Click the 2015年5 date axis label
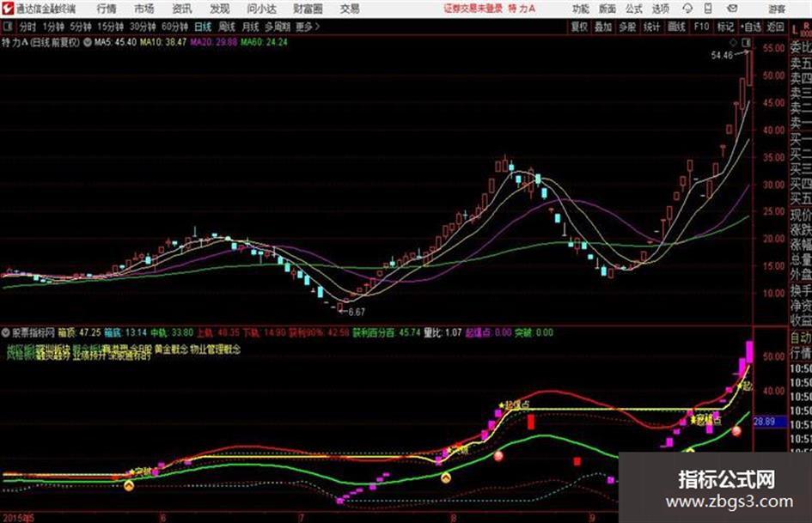 (x=18, y=517)
